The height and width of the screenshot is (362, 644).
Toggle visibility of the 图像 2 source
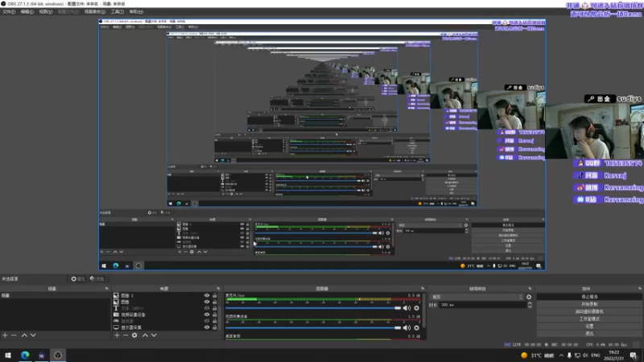point(207,295)
